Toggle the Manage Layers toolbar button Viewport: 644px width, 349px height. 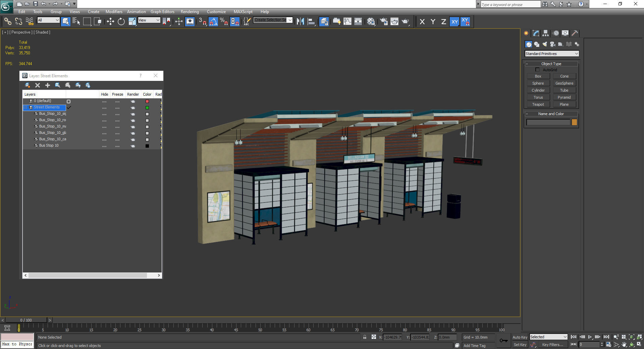(x=324, y=21)
